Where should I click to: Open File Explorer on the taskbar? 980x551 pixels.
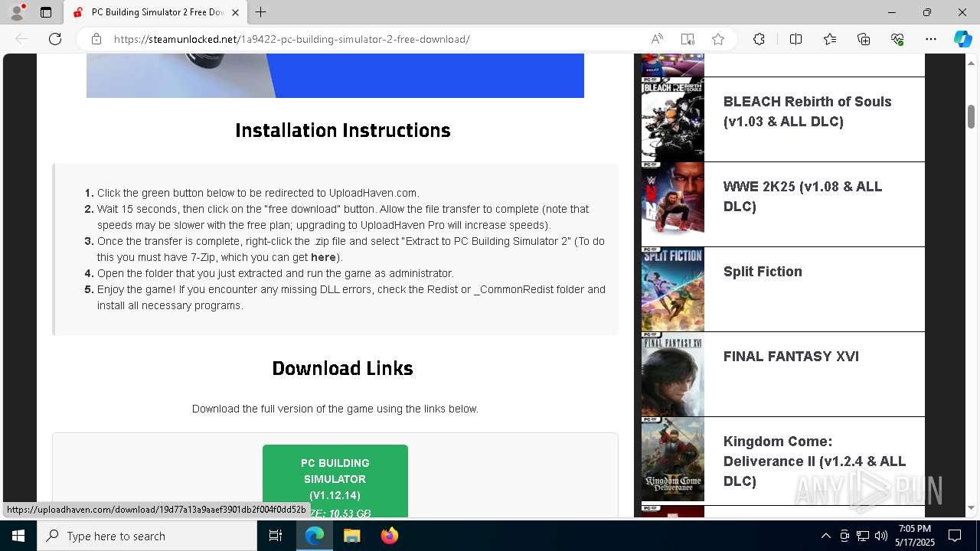(351, 536)
